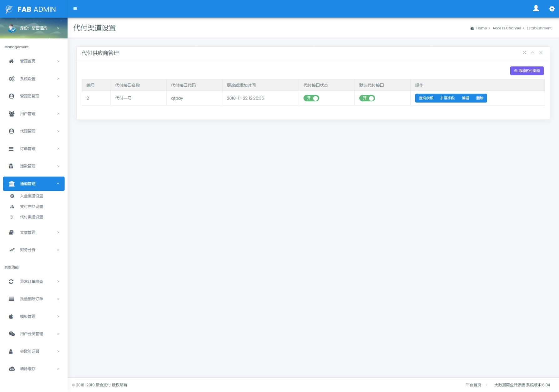The width and height of the screenshot is (559, 392).
Task: Click 查询余额 button for 代付一号
Action: point(426,98)
